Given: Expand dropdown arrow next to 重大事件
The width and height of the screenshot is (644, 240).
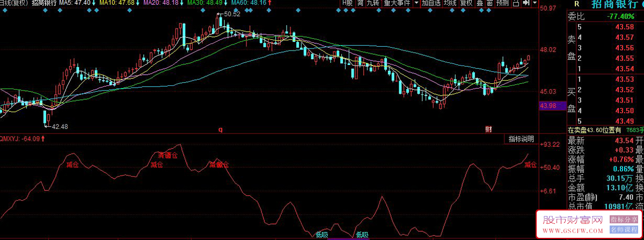Looking at the screenshot, I should (416, 3).
